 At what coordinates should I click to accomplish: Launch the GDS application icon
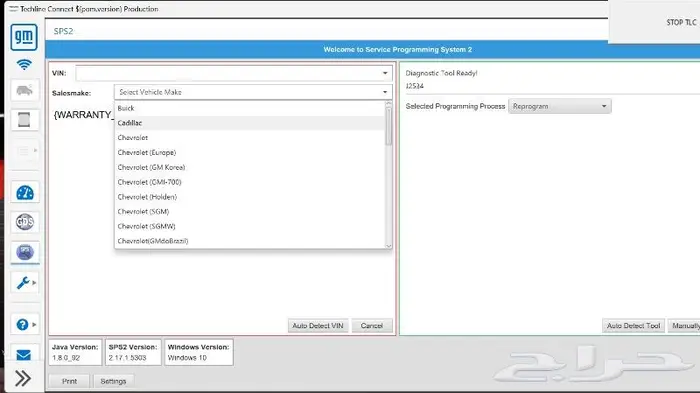[x=25, y=222]
